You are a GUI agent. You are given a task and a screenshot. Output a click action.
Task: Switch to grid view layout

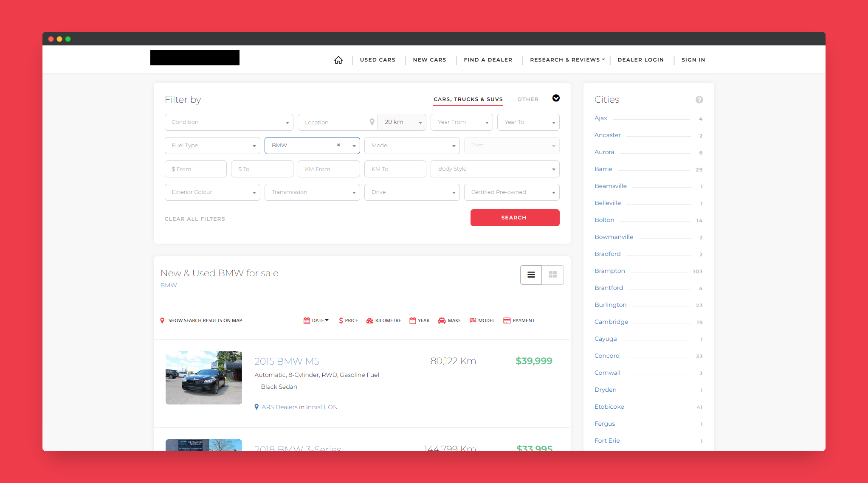pyautogui.click(x=552, y=275)
